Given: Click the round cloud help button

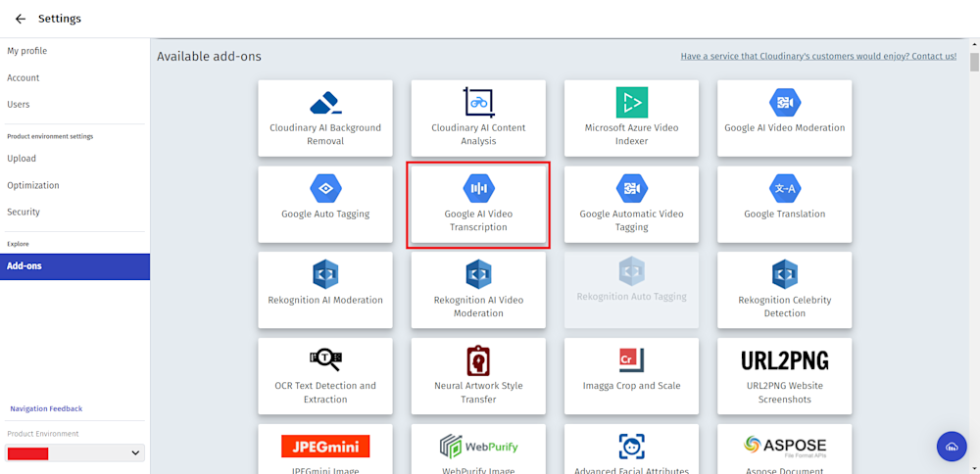Looking at the screenshot, I should pos(952,447).
